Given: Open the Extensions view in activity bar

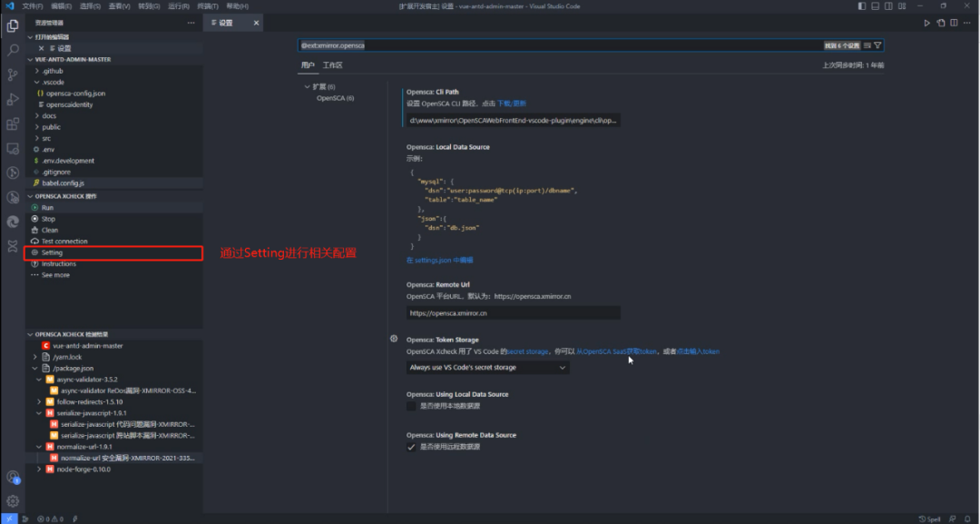Looking at the screenshot, I should [x=13, y=124].
